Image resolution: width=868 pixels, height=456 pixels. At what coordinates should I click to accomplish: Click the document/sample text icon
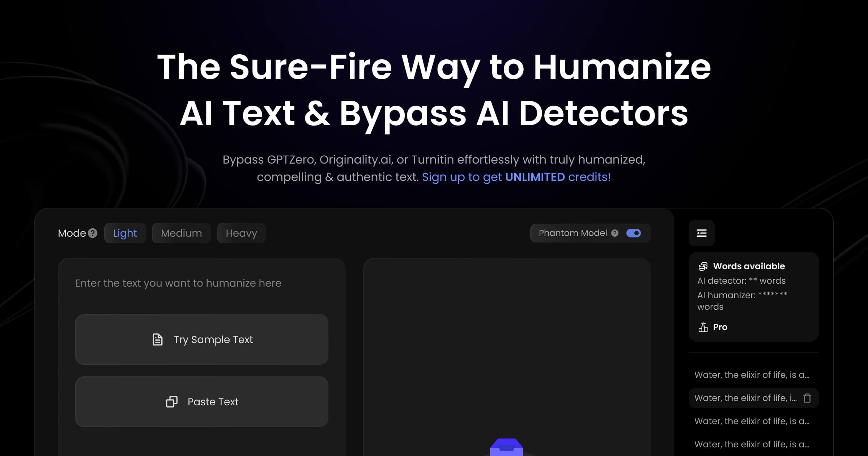pos(158,339)
